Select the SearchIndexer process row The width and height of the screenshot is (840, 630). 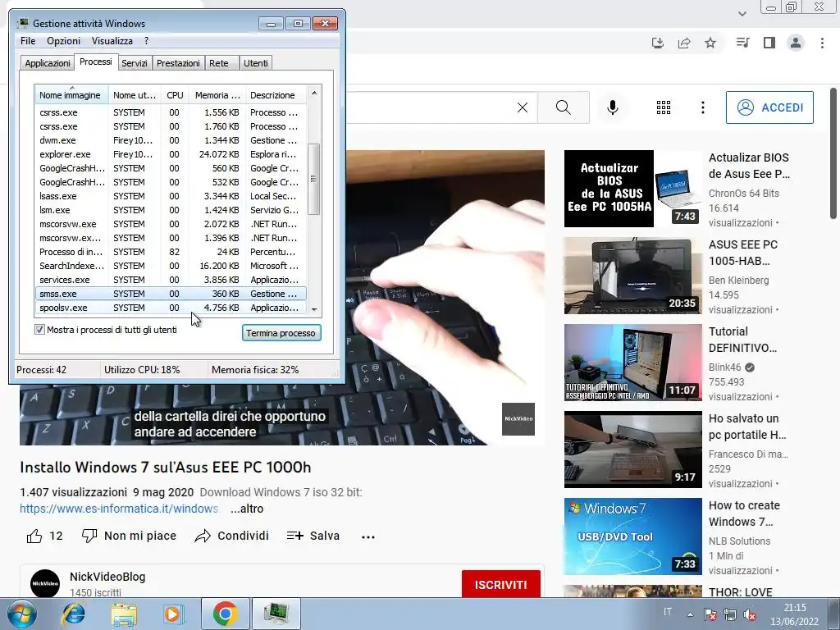[x=171, y=266]
